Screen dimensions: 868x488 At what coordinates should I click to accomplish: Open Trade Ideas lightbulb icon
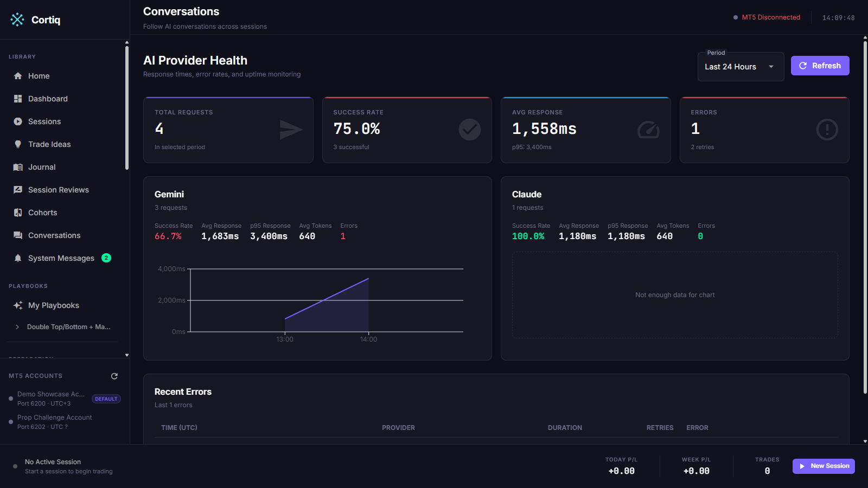tap(18, 144)
